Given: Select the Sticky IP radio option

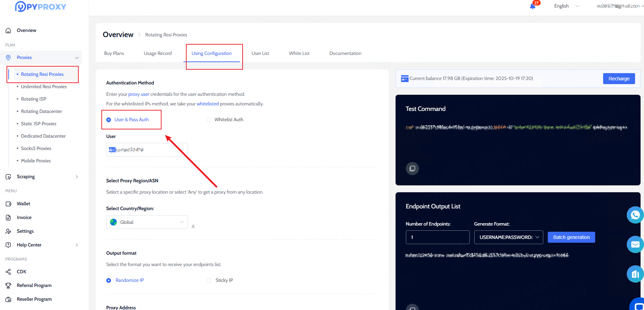Looking at the screenshot, I should pyautogui.click(x=209, y=280).
